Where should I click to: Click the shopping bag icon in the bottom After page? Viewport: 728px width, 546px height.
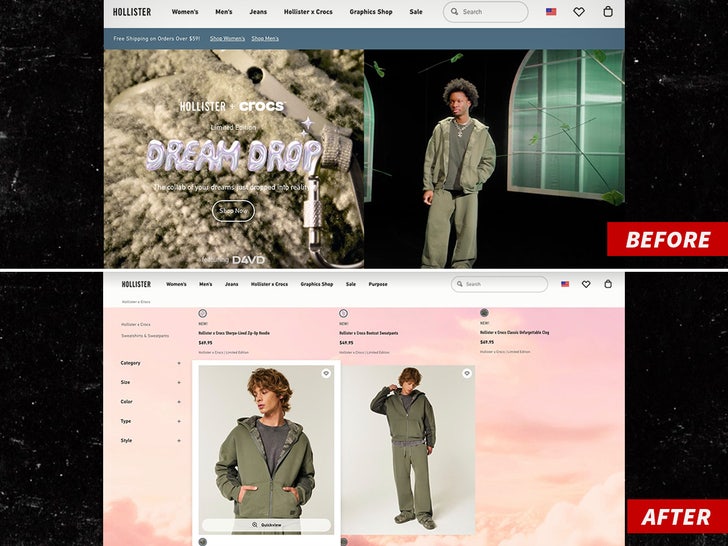(x=608, y=284)
